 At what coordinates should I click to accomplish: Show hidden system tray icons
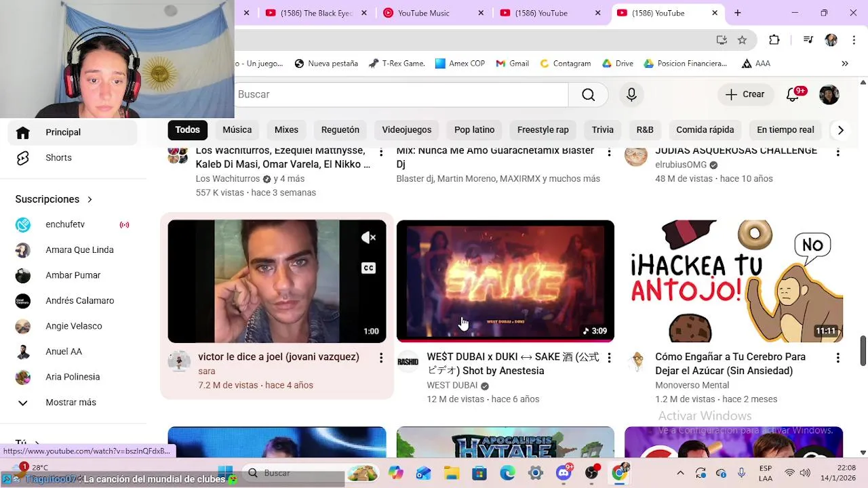point(680,473)
